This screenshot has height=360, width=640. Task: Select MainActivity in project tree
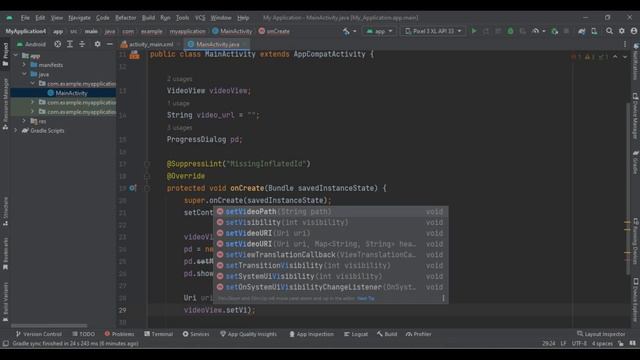click(63, 93)
